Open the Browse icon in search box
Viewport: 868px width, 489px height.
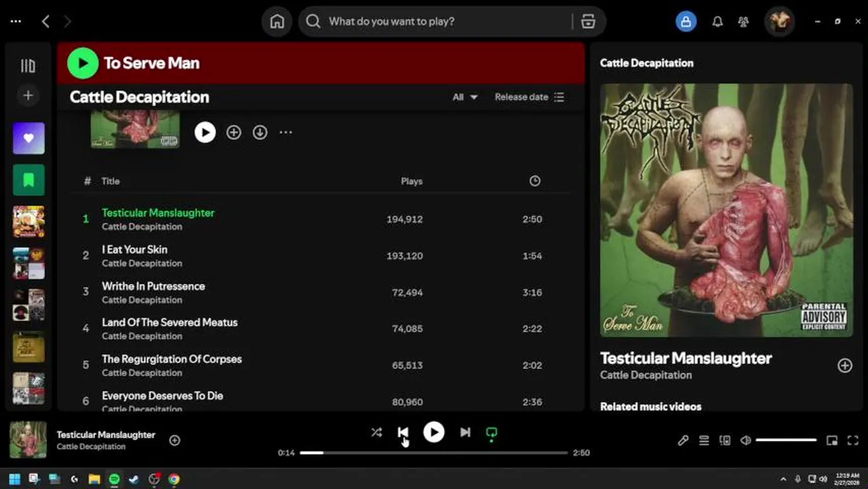point(588,22)
